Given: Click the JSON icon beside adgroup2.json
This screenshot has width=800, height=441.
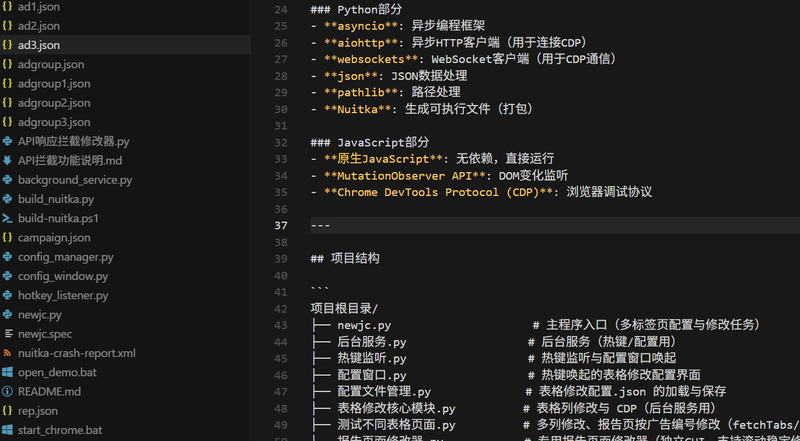Looking at the screenshot, I should (x=7, y=103).
